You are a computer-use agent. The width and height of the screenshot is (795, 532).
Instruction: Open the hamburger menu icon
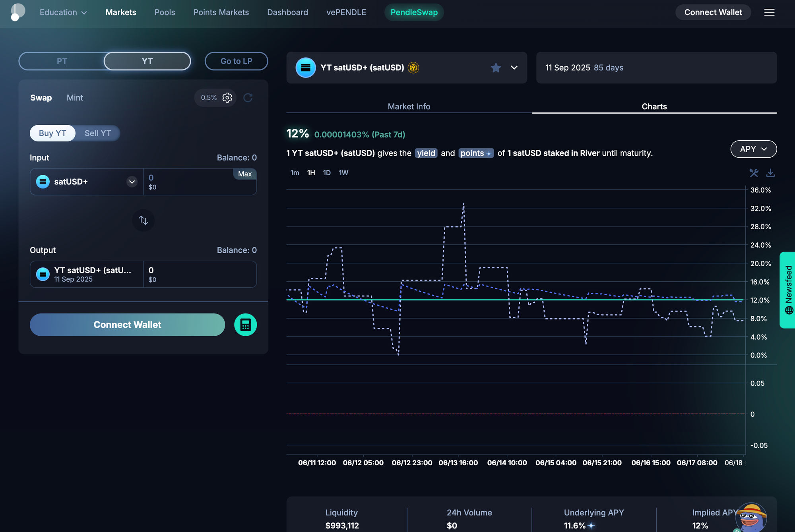(769, 12)
